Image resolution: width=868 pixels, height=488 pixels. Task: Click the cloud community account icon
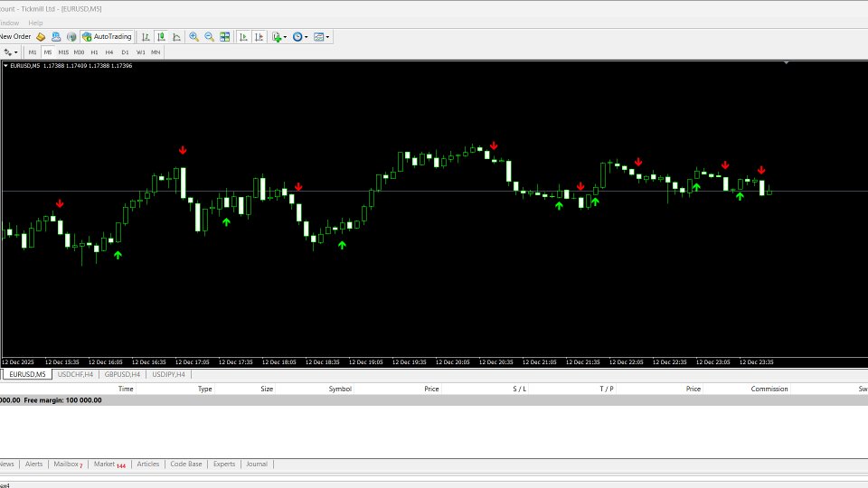click(x=56, y=36)
